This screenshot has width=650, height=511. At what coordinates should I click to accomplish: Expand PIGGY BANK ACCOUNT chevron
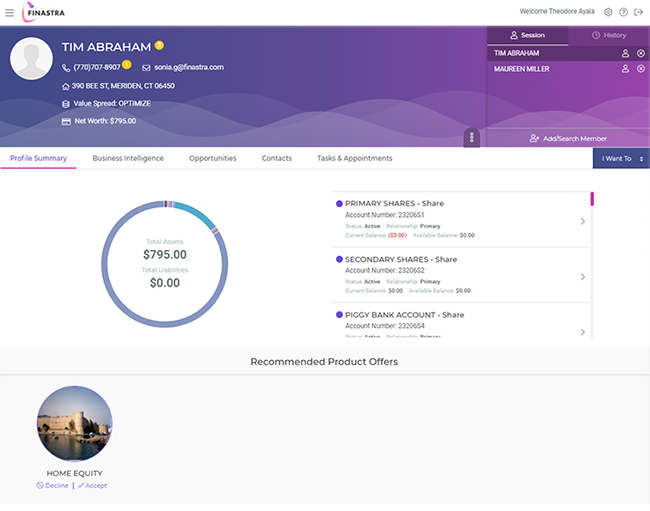(582, 332)
